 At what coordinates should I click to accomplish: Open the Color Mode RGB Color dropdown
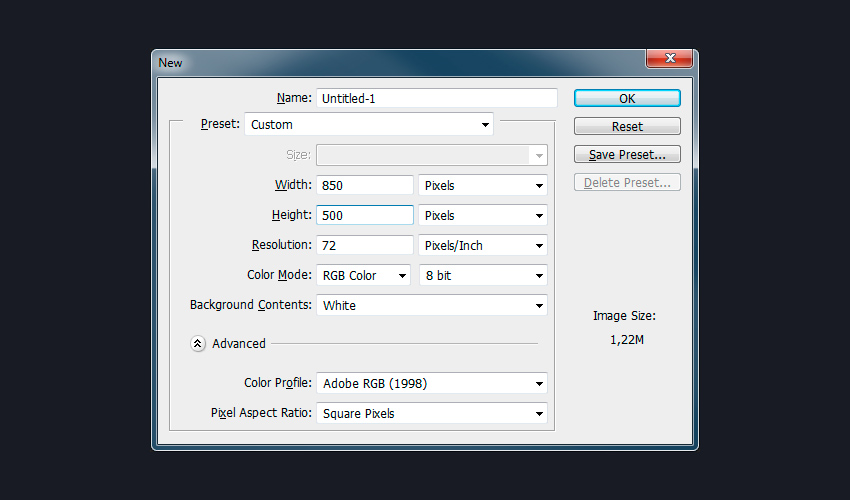point(363,275)
